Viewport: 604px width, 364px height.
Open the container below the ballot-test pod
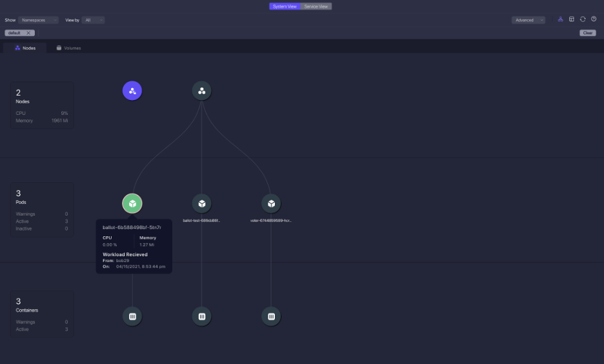[201, 316]
